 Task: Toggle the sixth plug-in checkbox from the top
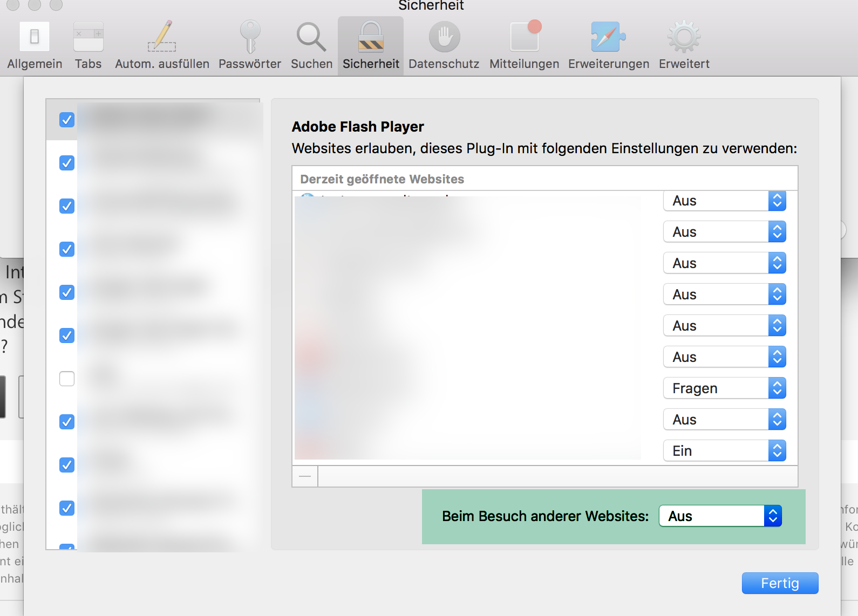click(67, 335)
